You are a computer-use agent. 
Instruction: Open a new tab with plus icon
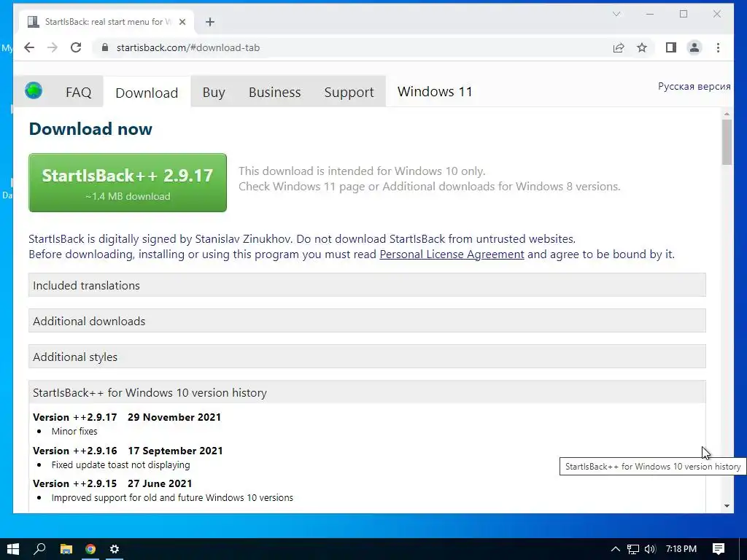tap(210, 22)
